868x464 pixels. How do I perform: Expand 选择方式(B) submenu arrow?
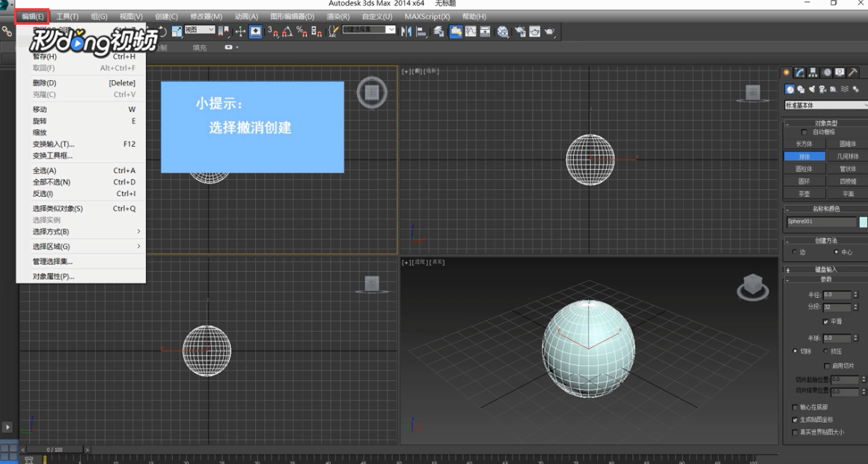[138, 231]
